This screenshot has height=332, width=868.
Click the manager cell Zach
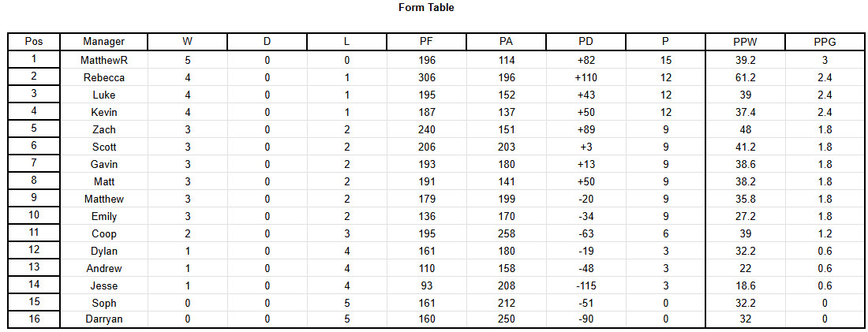[x=104, y=129]
